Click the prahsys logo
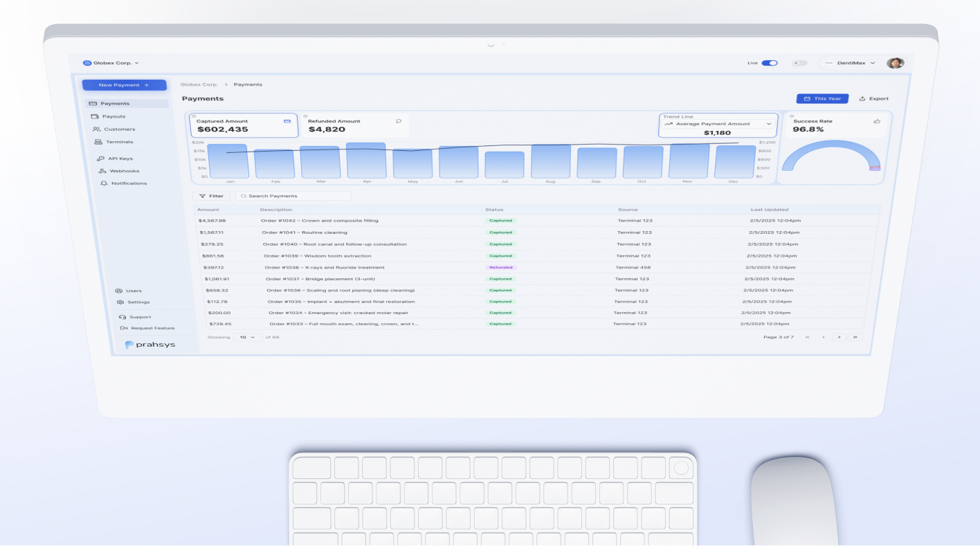The height and width of the screenshot is (546, 980). [150, 344]
